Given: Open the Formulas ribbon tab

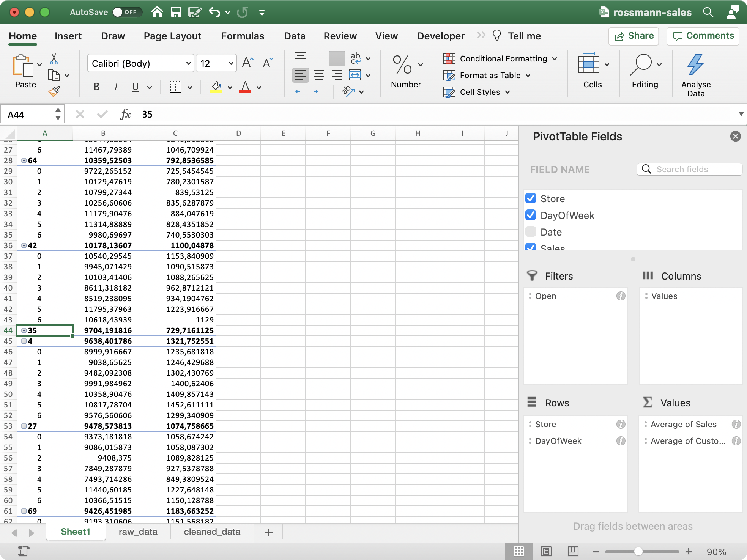Looking at the screenshot, I should (x=243, y=36).
